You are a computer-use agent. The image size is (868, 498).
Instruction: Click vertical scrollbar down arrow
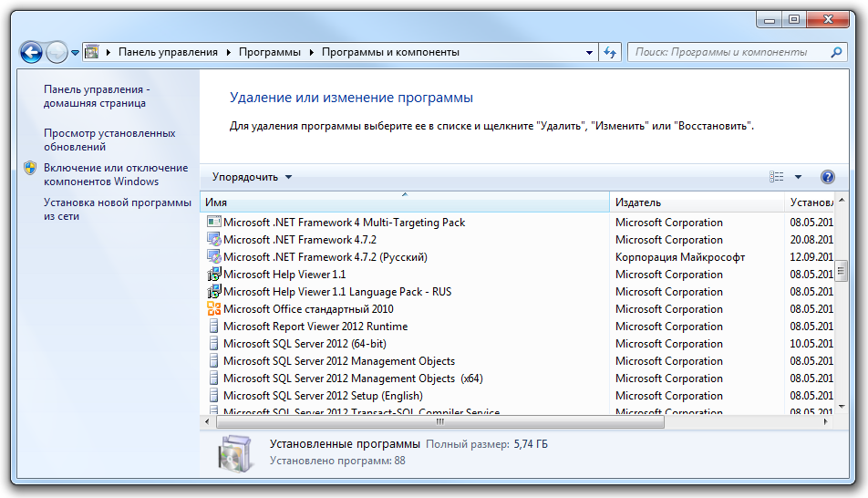(x=842, y=407)
